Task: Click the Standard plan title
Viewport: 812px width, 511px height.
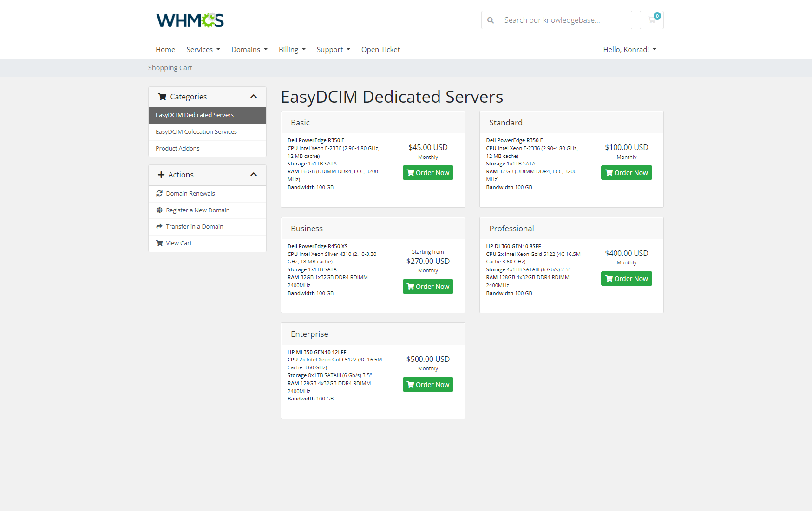Action: tap(506, 123)
